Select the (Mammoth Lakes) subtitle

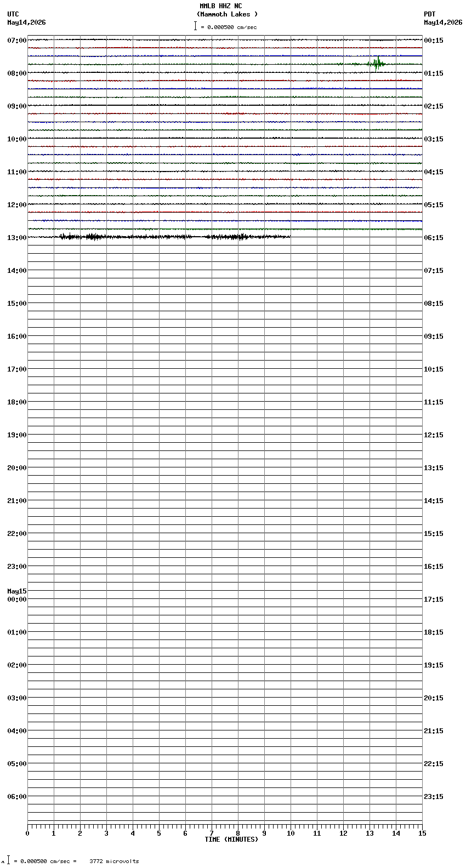227,14
